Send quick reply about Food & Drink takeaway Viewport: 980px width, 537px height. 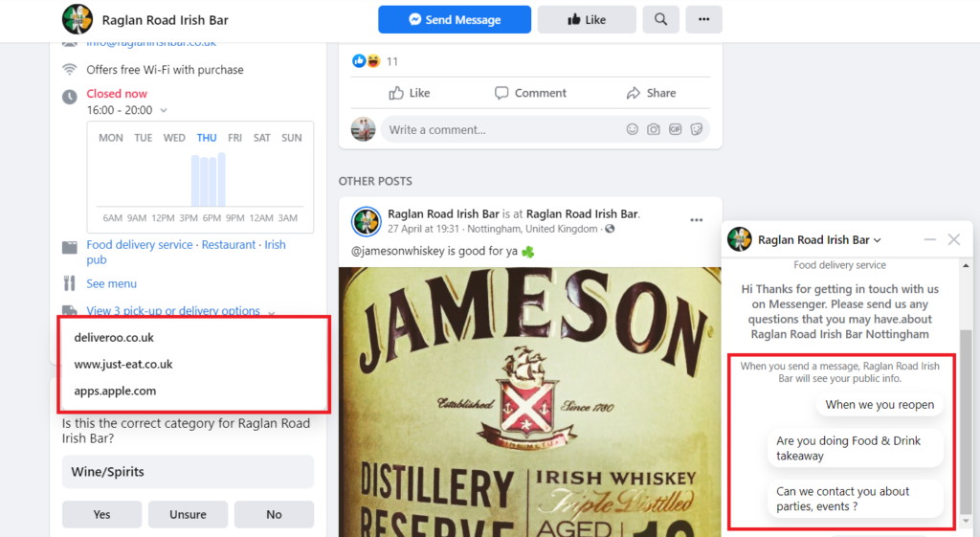(x=855, y=448)
